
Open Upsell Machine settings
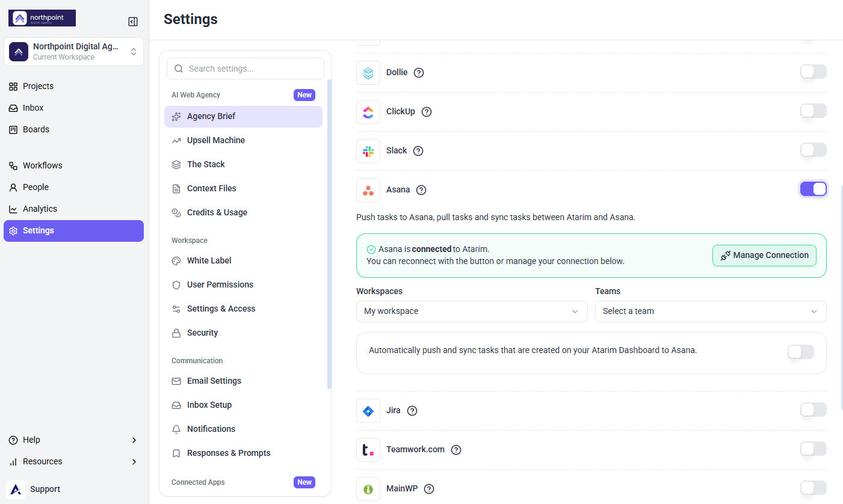point(243,140)
